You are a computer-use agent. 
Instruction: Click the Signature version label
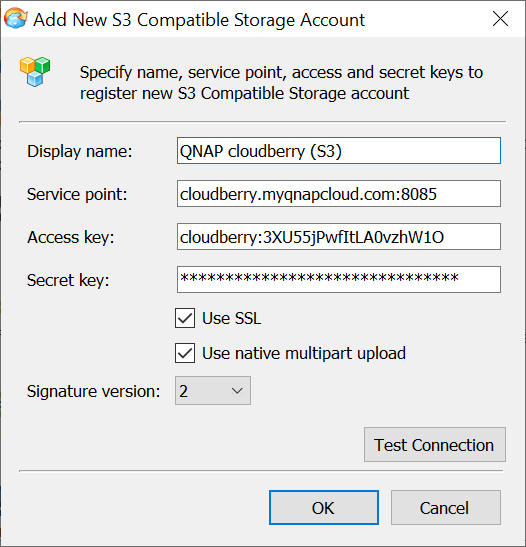pyautogui.click(x=93, y=391)
